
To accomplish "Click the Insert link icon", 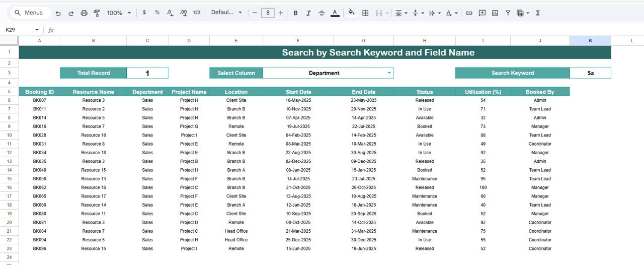I will (469, 13).
